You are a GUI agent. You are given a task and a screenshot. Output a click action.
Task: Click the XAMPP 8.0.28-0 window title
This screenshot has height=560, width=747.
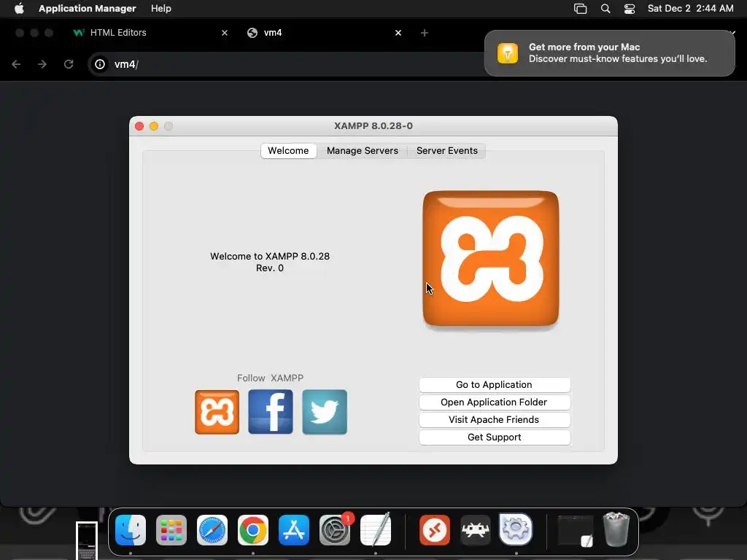373,126
